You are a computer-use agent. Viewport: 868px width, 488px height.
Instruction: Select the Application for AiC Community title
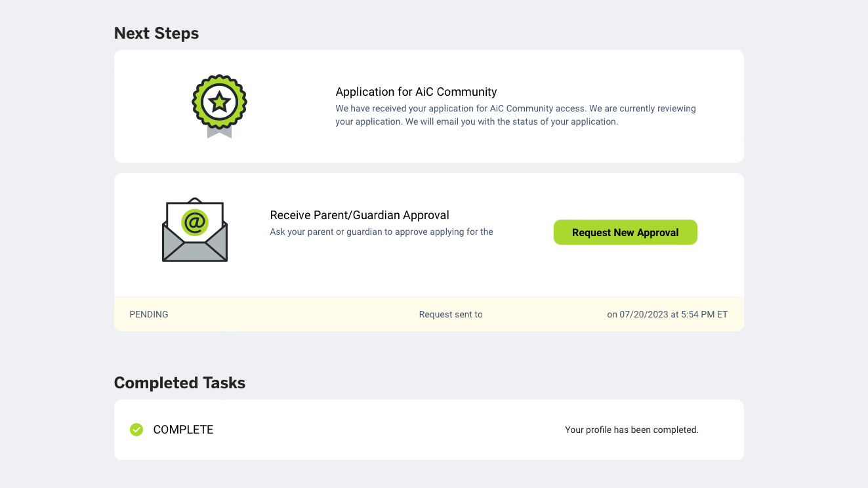(x=416, y=92)
